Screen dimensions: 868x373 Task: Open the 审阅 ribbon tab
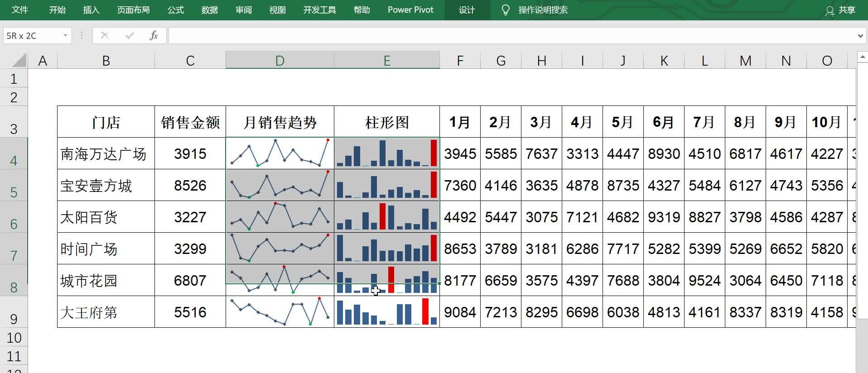244,10
